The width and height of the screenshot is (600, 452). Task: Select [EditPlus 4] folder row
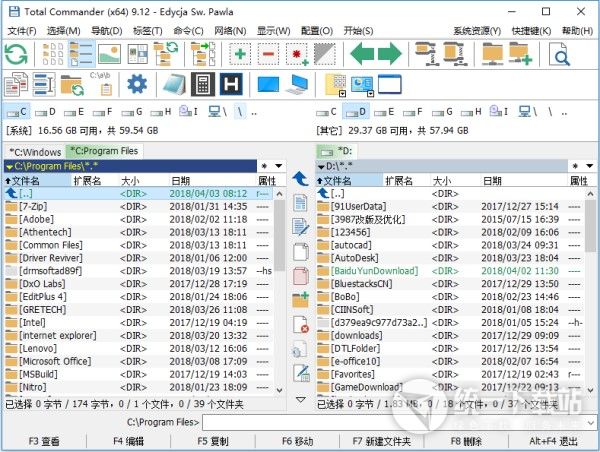click(139, 297)
